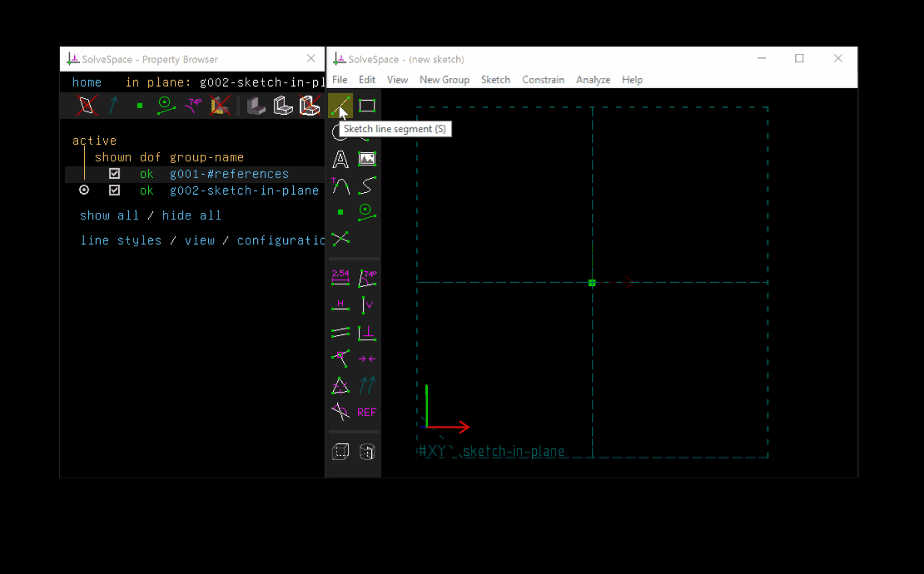Uncheck shown for g001-#references group

114,173
